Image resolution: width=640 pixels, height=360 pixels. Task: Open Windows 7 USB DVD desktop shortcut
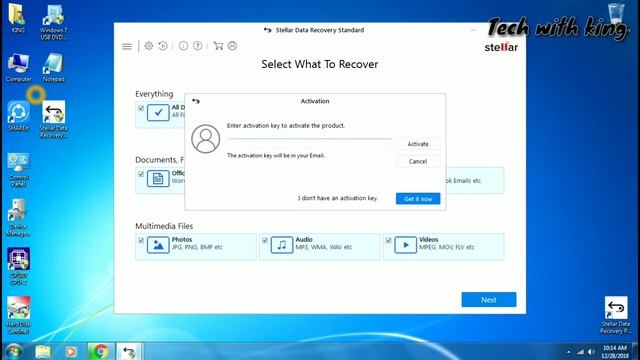coord(53,22)
